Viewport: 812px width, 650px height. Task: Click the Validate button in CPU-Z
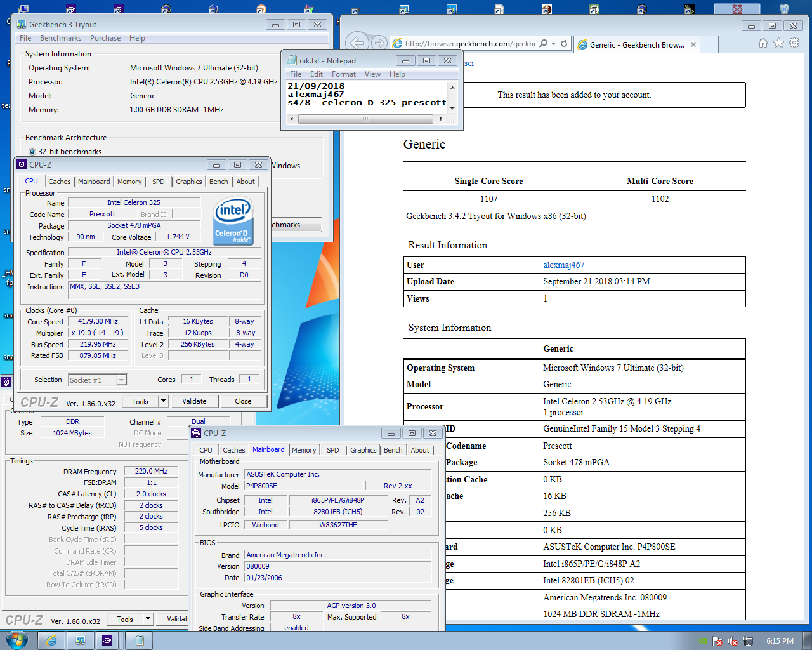(x=194, y=401)
